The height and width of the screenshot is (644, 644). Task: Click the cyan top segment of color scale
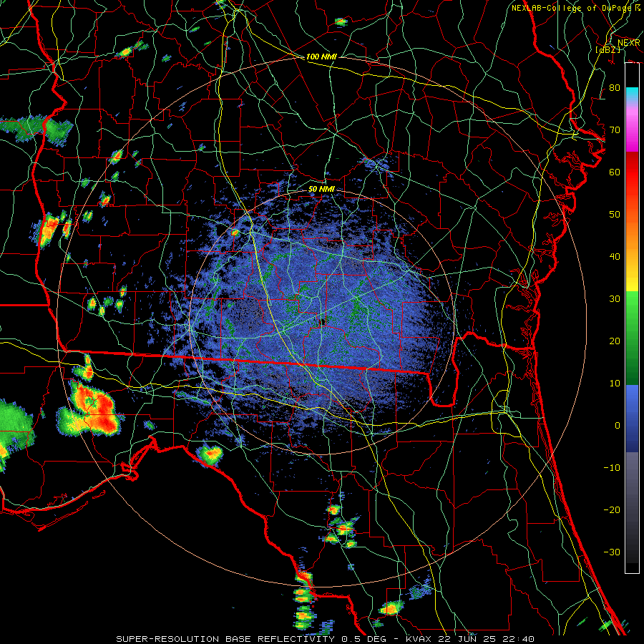[632, 95]
